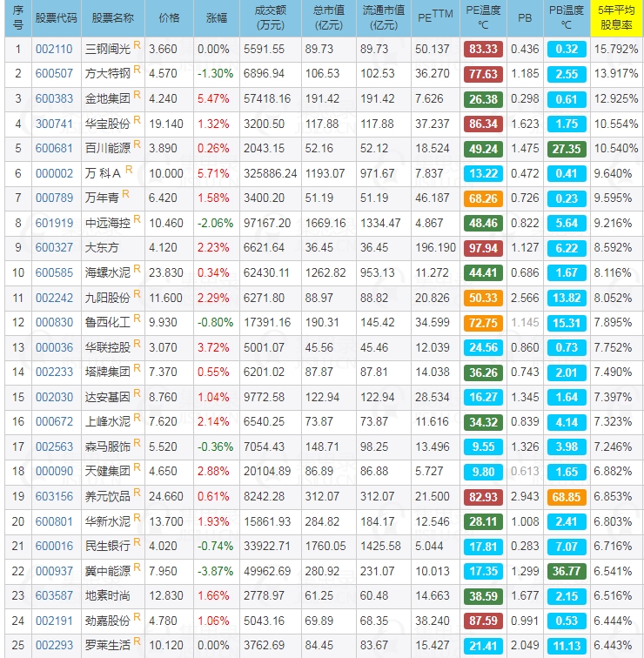Click the R icon beside 三钢闽光
Image resolution: width=644 pixels, height=658 pixels.
[137, 45]
